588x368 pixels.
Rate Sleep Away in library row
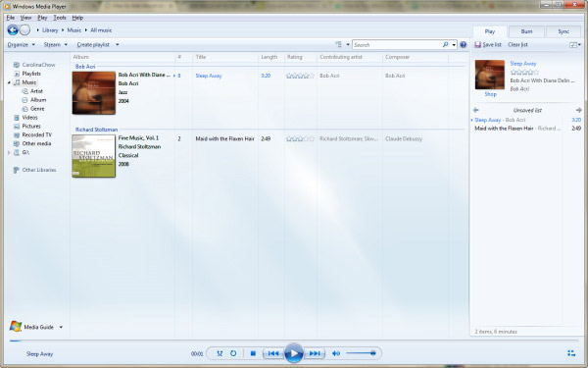[x=301, y=76]
